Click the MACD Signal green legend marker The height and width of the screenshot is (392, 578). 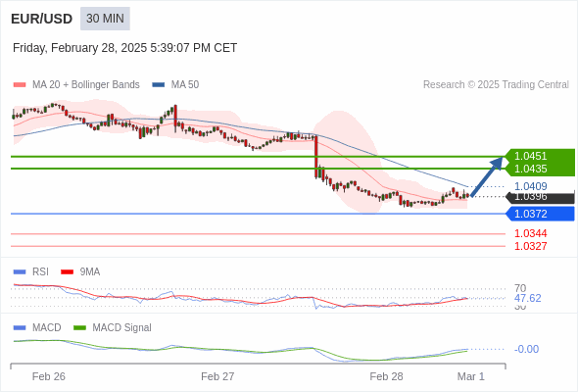pos(79,328)
